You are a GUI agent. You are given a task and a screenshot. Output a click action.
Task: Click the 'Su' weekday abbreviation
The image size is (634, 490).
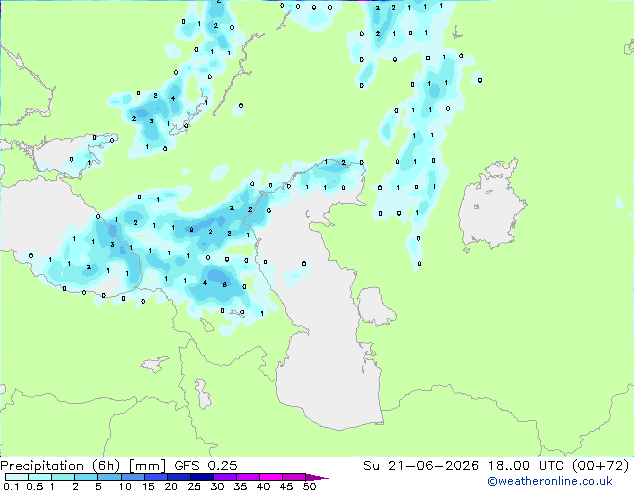(371, 466)
